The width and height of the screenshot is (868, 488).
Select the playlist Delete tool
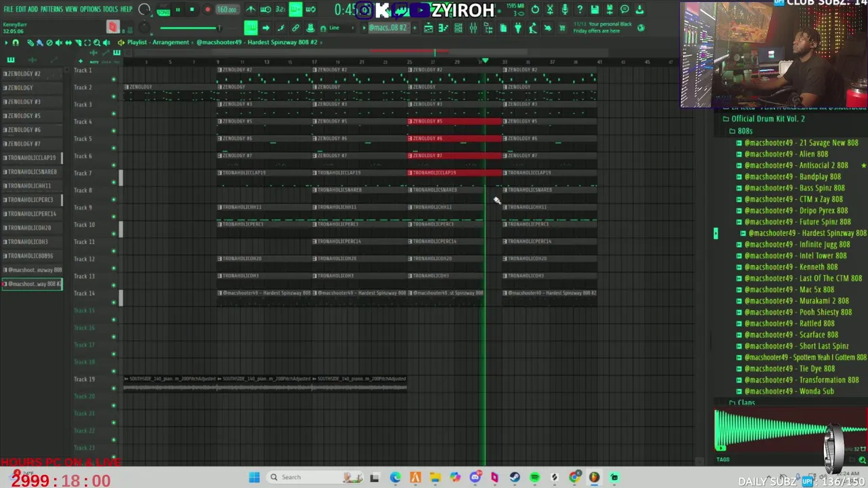(x=49, y=42)
